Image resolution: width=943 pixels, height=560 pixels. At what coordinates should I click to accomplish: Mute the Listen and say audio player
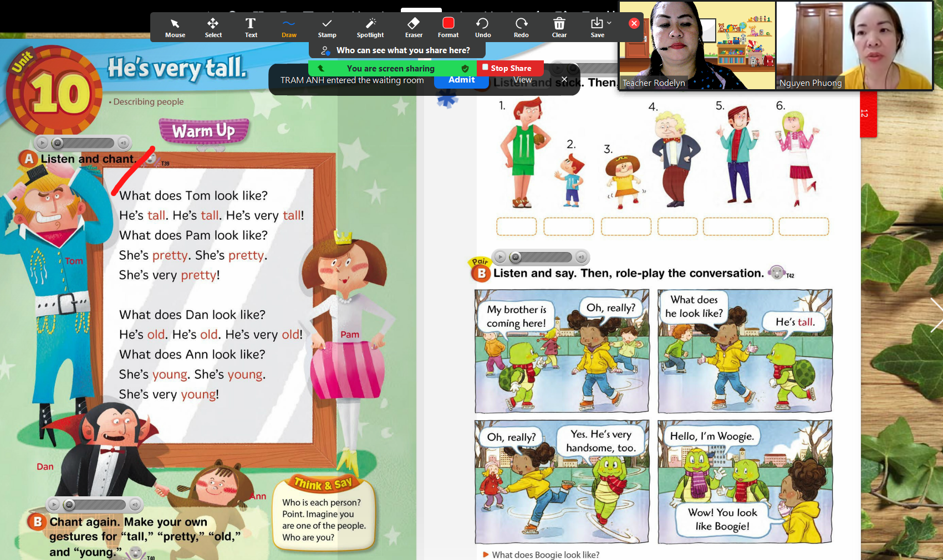[582, 257]
